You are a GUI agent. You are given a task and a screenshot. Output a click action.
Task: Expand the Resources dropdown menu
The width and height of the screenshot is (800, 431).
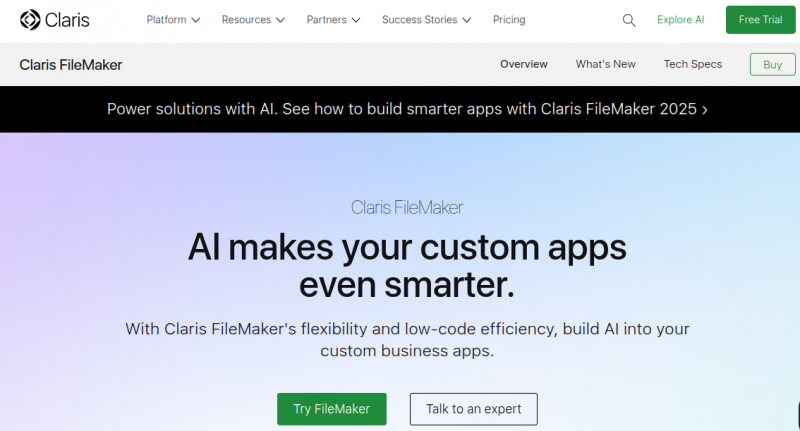[252, 20]
